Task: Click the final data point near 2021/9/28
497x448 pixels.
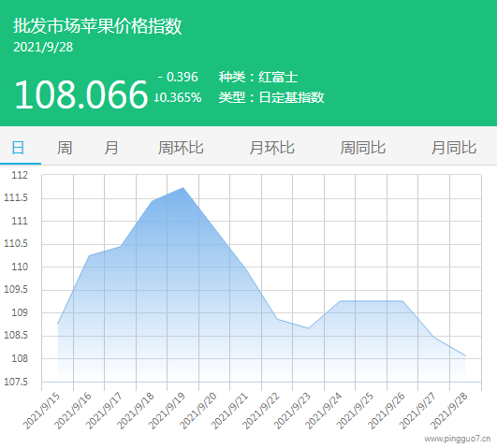Action: coord(465,355)
